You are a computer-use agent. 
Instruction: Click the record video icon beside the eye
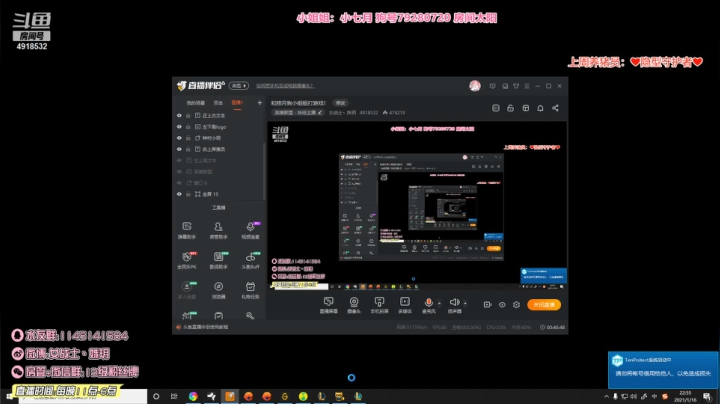click(487, 304)
